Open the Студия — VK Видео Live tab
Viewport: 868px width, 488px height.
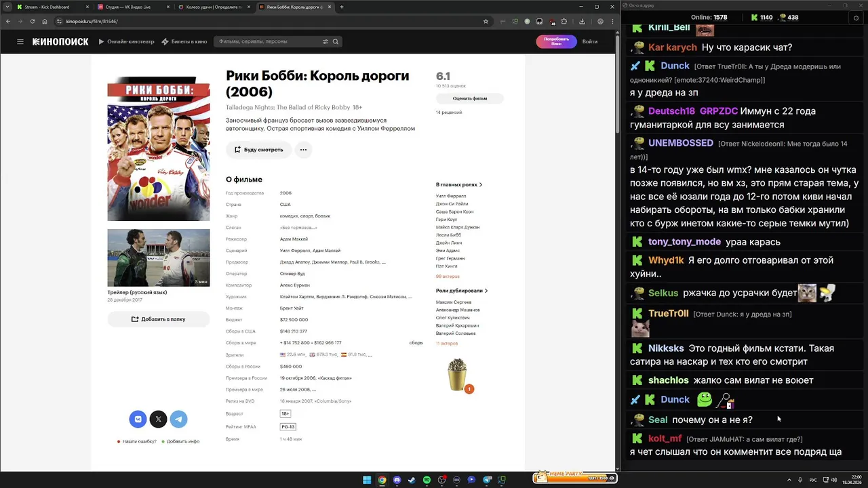tap(134, 7)
